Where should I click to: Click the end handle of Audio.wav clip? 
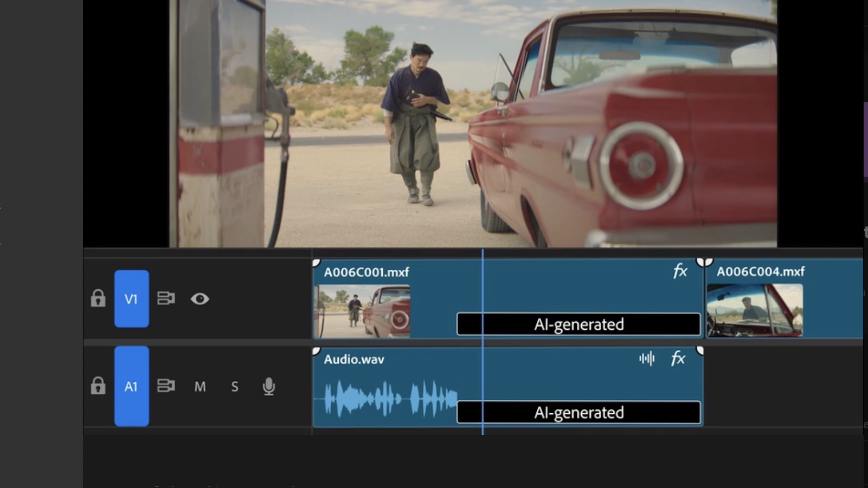[700, 350]
